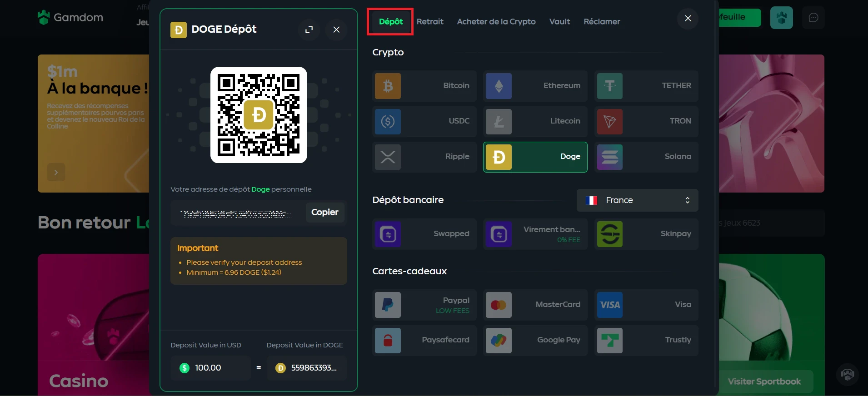Select Virement bancaire 0% FEE option
This screenshot has width=868, height=396.
(535, 234)
